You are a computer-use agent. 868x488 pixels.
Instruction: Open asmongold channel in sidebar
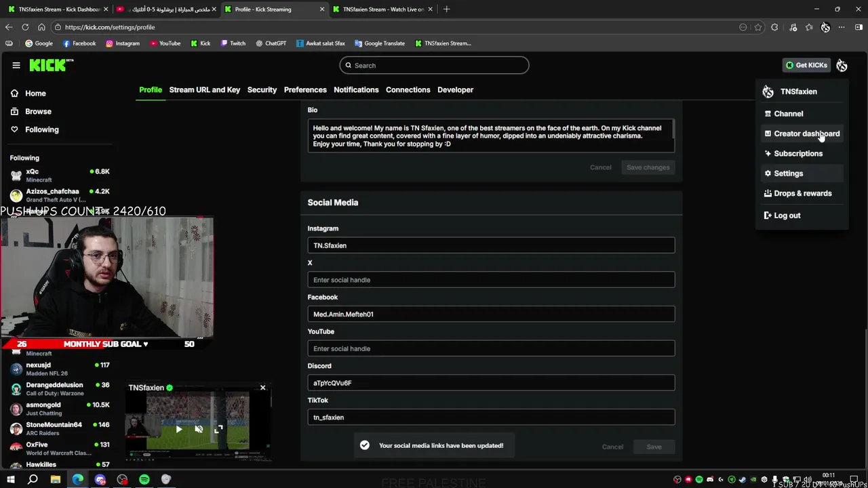[x=60, y=409]
